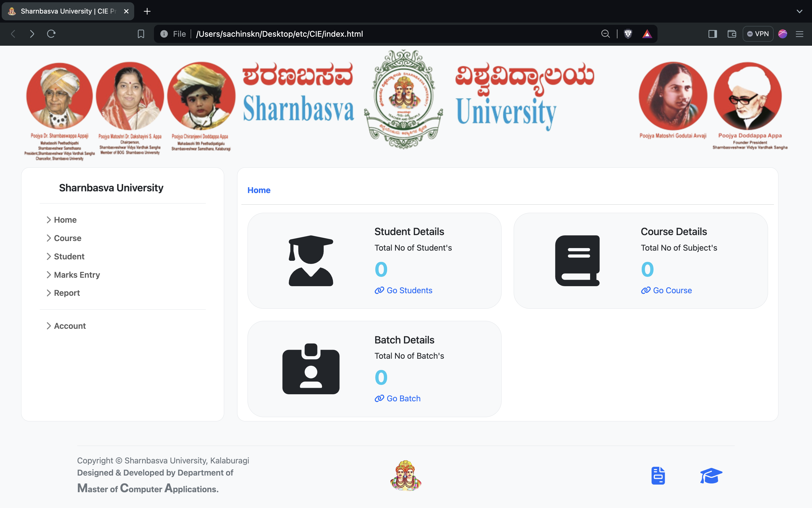
Task: Expand the Course chevron in sidebar
Action: 49,238
